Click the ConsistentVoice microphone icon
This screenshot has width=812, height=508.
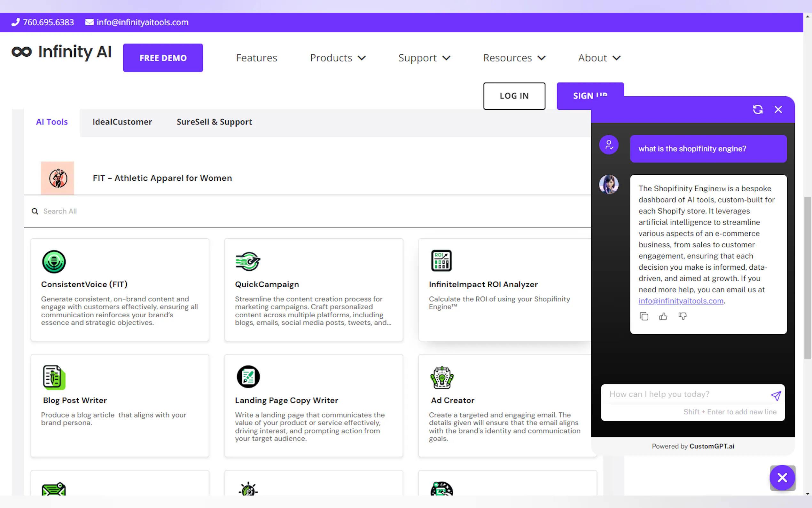[54, 261]
